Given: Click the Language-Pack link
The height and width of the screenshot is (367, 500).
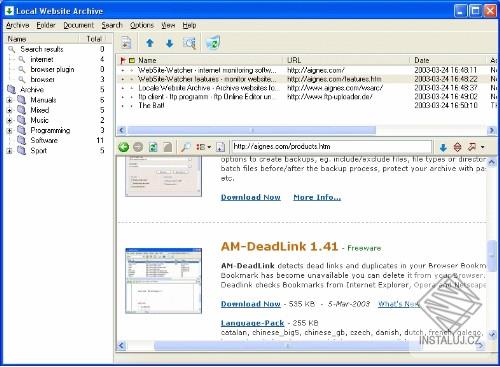Looking at the screenshot, I should 252,323.
